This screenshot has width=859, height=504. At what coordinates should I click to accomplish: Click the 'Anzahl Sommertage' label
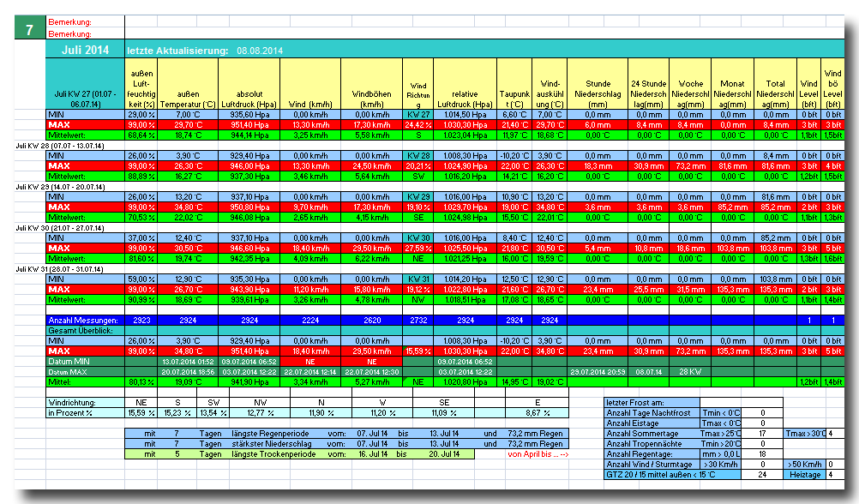pos(652,434)
